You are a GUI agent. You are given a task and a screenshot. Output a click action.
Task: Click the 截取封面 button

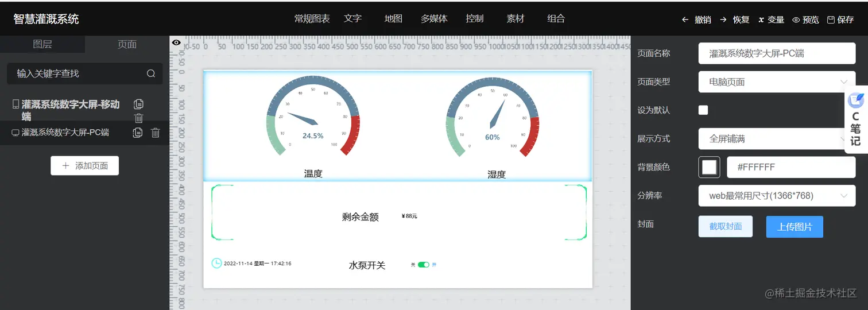point(726,226)
